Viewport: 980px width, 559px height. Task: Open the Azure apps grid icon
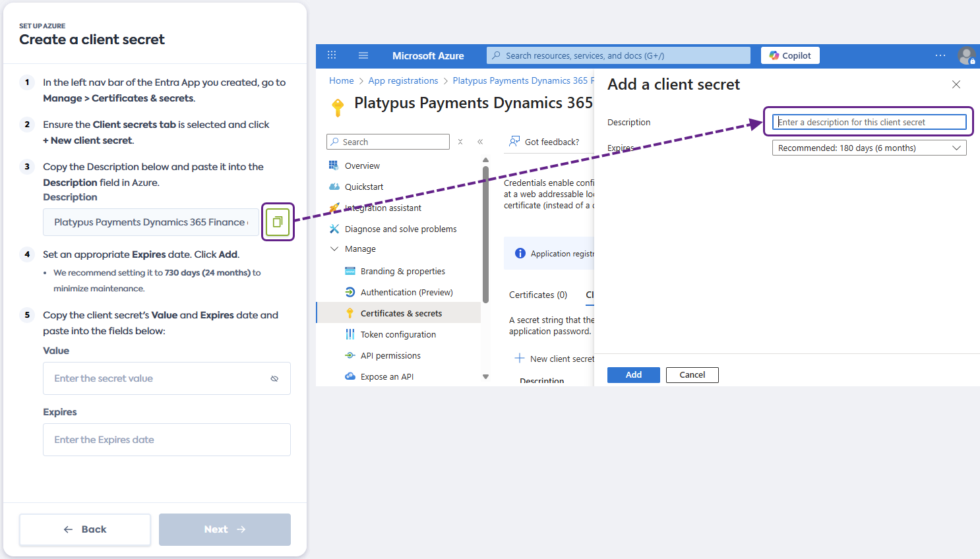[x=332, y=56]
